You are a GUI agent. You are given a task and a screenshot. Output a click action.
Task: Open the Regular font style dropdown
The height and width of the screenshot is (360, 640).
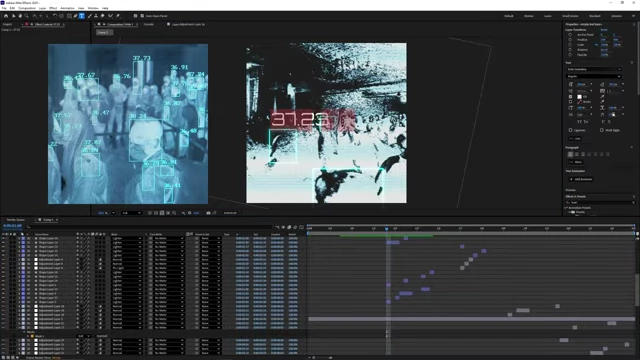point(595,76)
